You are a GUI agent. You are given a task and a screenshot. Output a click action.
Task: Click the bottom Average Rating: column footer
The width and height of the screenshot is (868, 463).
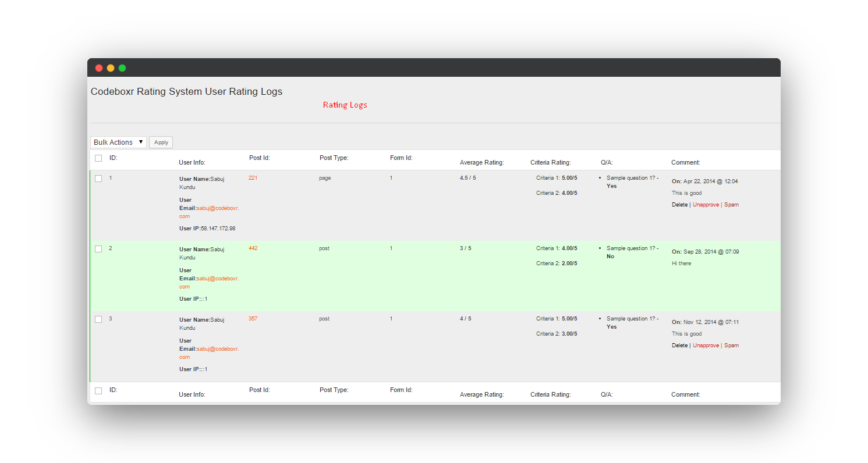tap(482, 394)
